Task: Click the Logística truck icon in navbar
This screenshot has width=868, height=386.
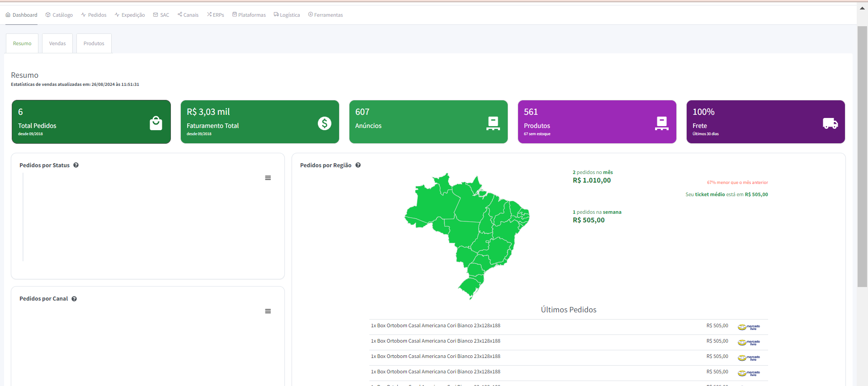Action: 276,14
